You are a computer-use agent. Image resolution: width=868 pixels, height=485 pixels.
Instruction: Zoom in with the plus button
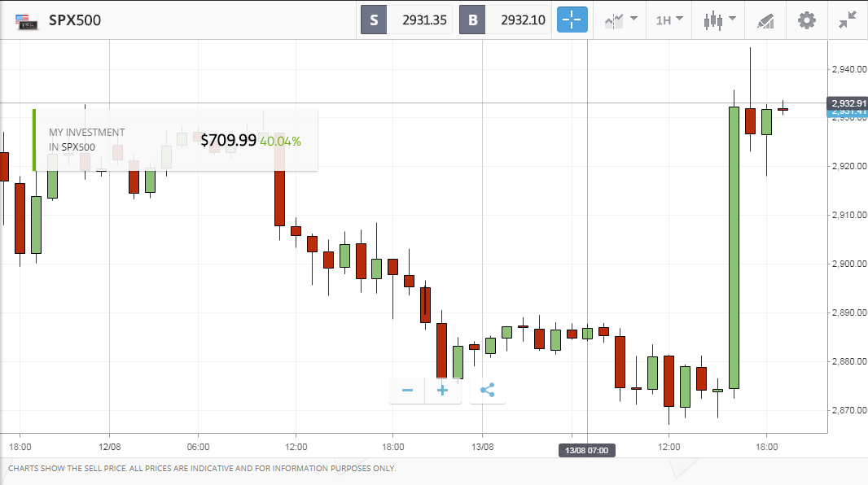coord(442,391)
